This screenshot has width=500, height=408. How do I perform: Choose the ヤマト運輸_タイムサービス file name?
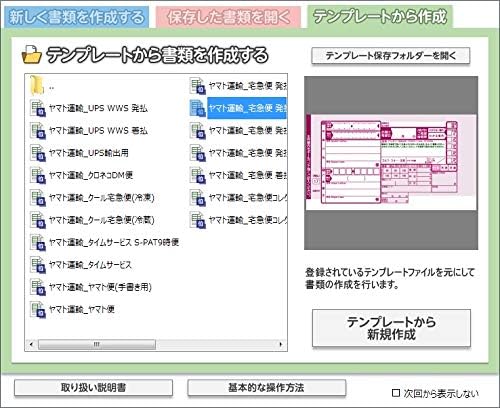pos(90,265)
